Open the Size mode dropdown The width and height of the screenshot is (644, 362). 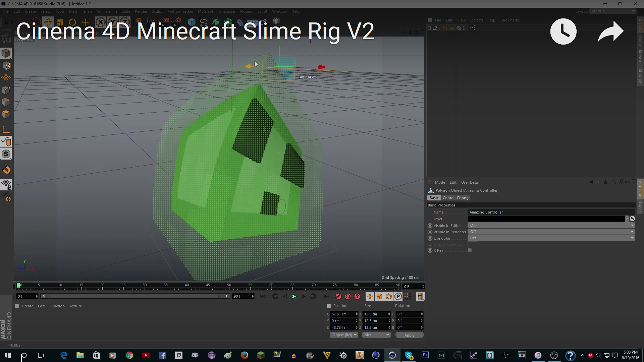click(x=376, y=335)
